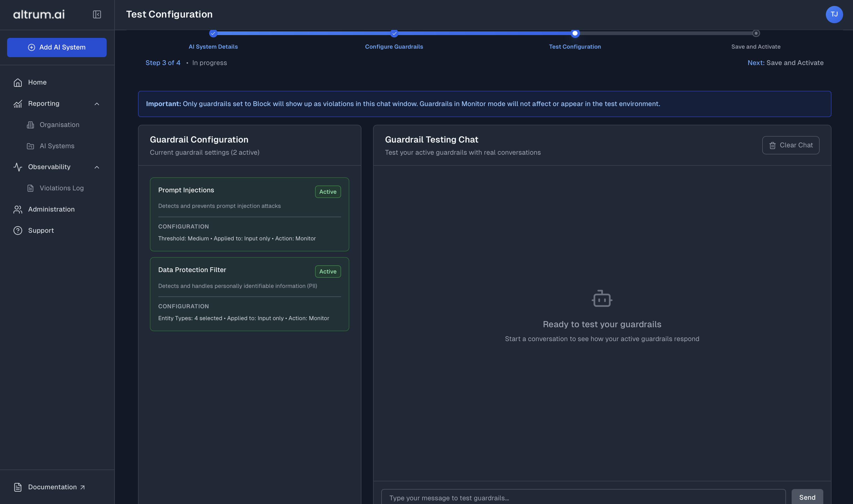Screen dimensions: 853x504
Task: Open the Organisation building icon
Action: coord(31,125)
